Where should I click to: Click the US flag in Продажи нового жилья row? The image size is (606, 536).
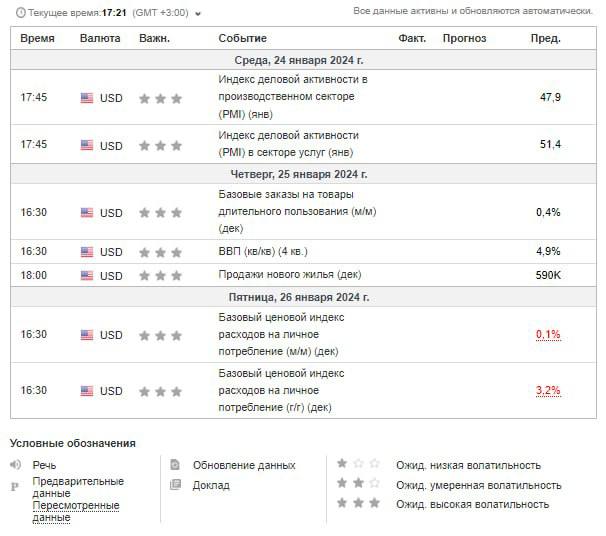coord(87,276)
